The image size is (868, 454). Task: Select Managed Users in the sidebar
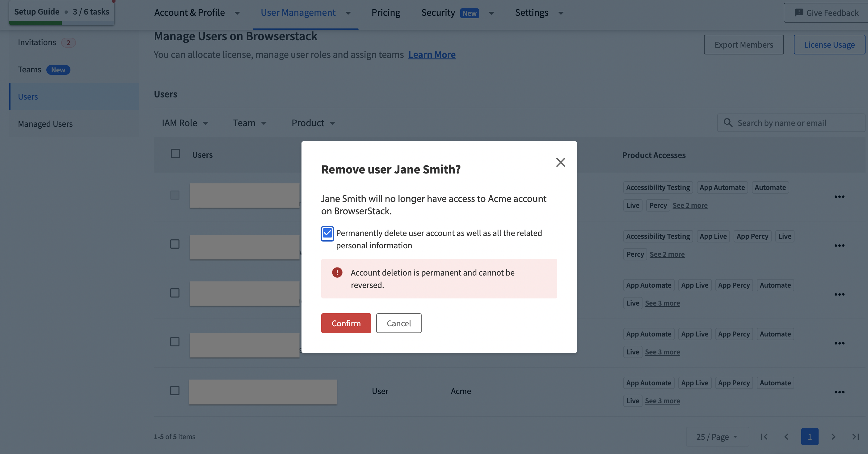pos(45,124)
